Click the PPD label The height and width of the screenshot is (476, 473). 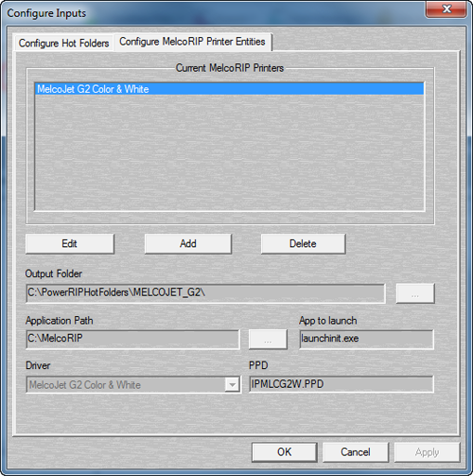258,365
